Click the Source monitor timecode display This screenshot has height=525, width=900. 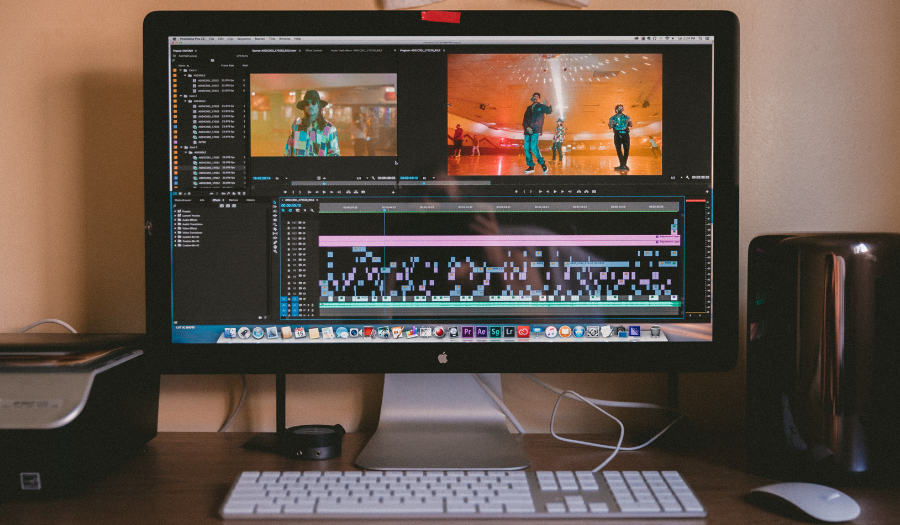(x=262, y=178)
